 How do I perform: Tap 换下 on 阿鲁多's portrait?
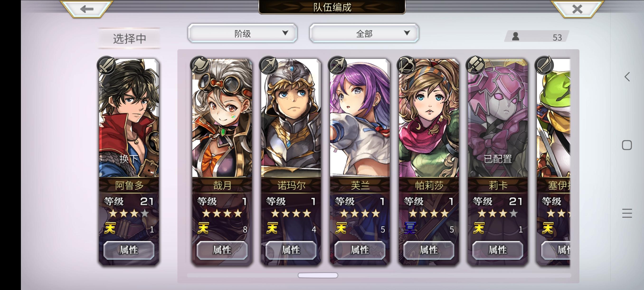tap(129, 159)
